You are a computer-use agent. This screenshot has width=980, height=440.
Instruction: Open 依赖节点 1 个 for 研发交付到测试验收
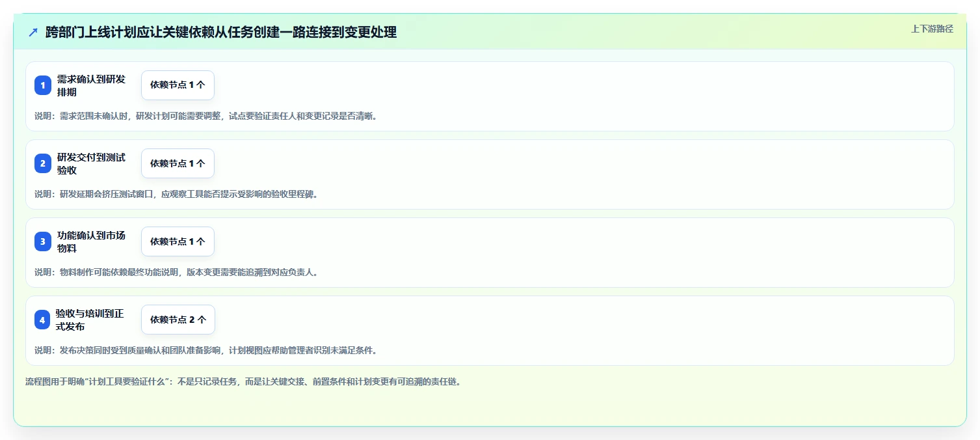click(178, 163)
